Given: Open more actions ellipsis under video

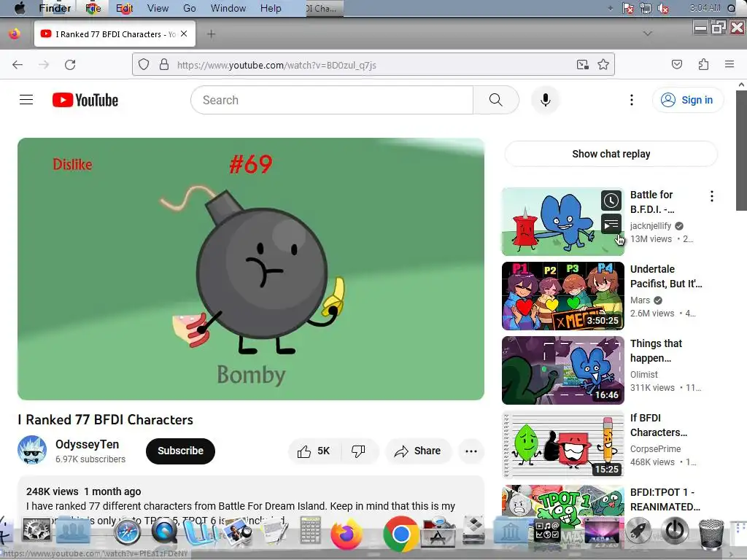Looking at the screenshot, I should point(471,451).
